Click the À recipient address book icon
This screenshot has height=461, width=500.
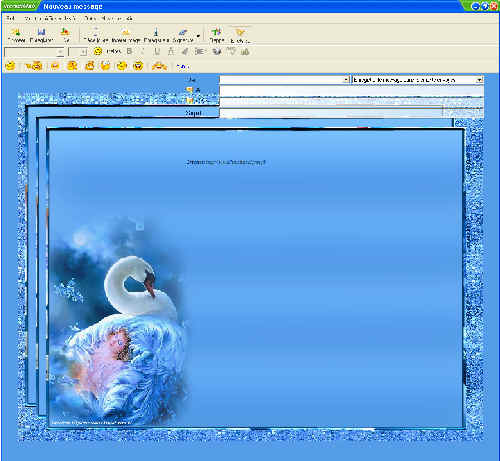(x=190, y=90)
